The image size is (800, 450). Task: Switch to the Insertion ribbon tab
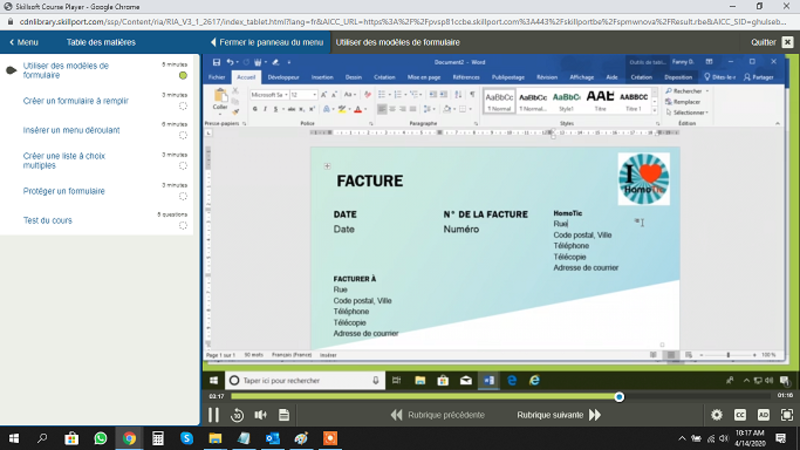(x=322, y=78)
